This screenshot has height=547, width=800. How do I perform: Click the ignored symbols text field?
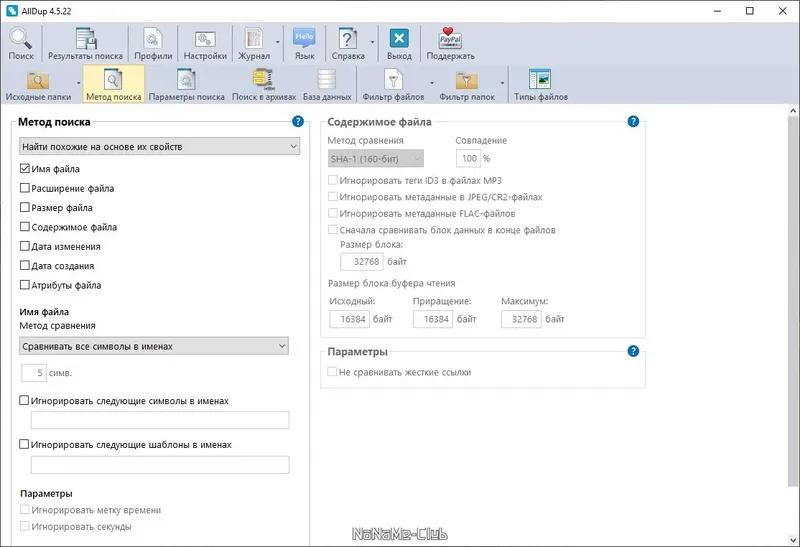(160, 420)
